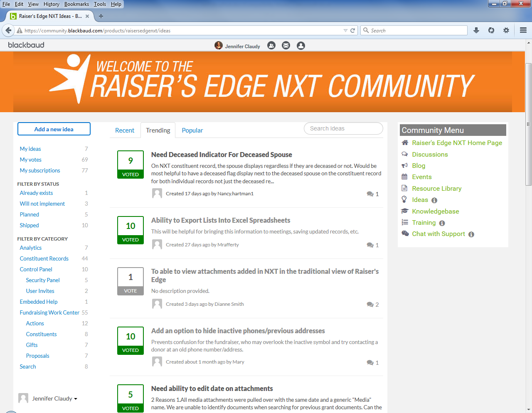Open My subscriptions link
Screen dimensions: 532x413
click(40, 170)
